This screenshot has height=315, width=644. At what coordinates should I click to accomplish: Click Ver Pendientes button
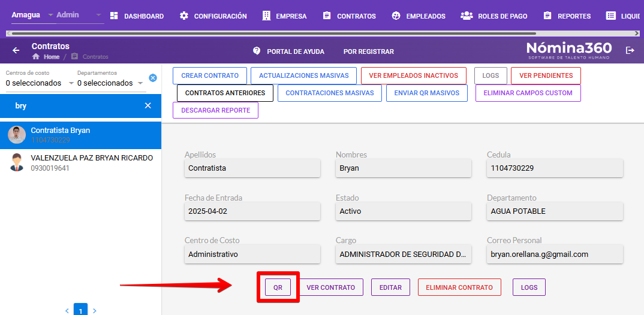[546, 75]
